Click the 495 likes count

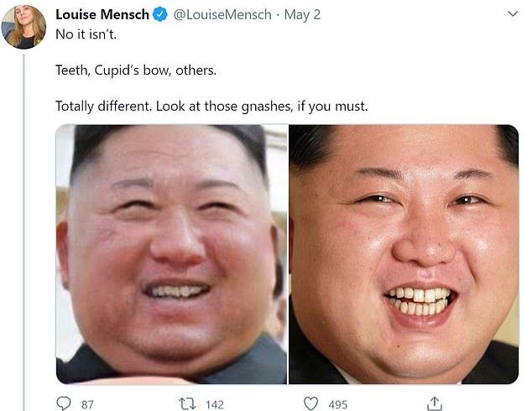(338, 404)
